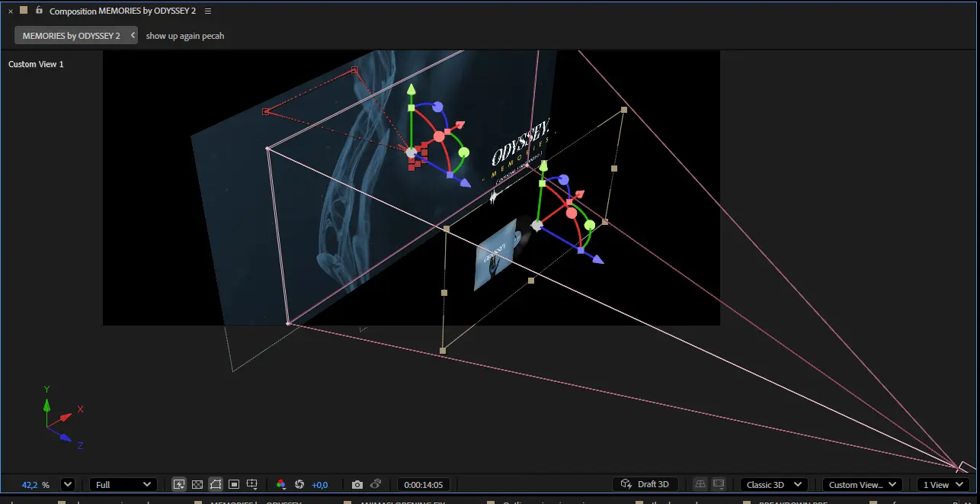Toggle the Fast Previews lightning icon

[x=179, y=484]
